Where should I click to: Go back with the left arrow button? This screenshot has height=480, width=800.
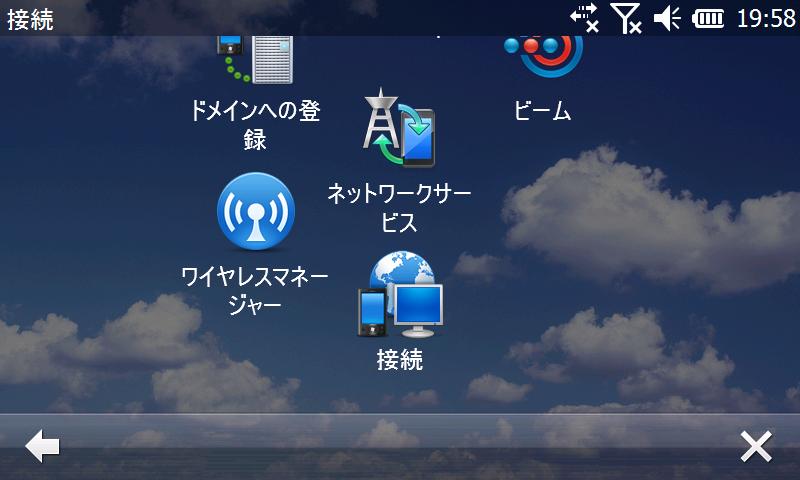[x=42, y=446]
